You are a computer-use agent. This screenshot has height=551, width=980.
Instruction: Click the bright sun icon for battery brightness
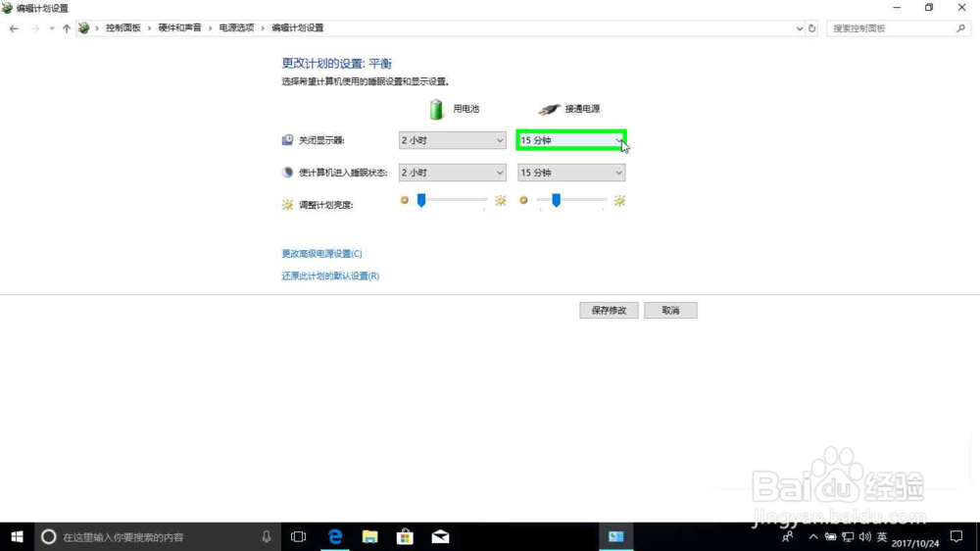click(501, 200)
